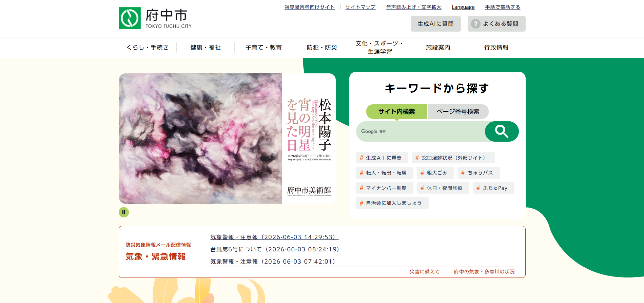The image size is (644, 303).
Task: Switch to the ページ番号検索 tab
Action: pos(458,111)
